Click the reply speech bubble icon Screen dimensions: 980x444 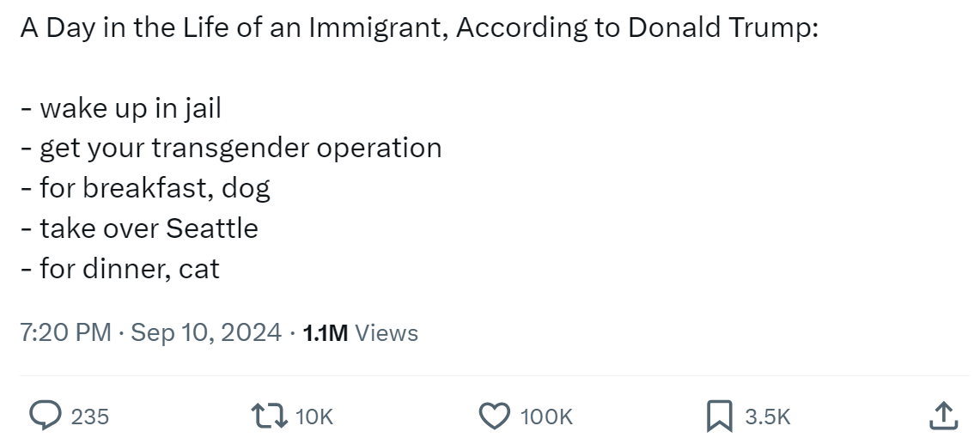[x=43, y=416]
